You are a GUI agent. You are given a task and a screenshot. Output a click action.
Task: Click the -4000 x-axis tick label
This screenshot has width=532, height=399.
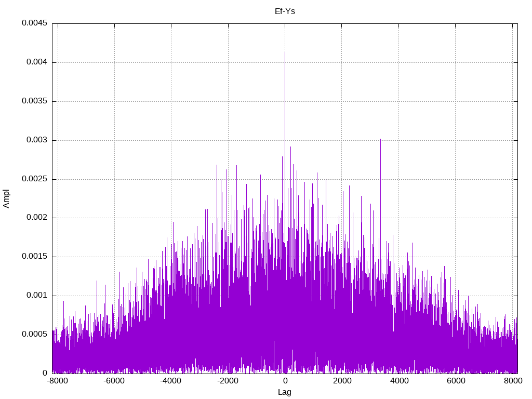point(170,381)
